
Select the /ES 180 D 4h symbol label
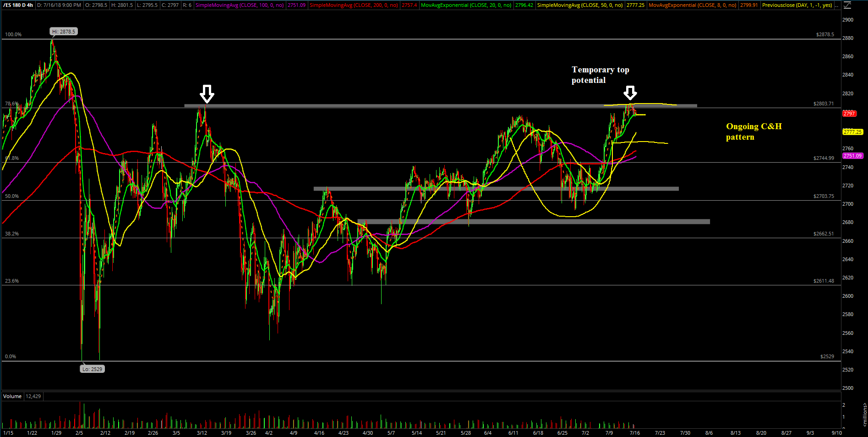tap(18, 5)
